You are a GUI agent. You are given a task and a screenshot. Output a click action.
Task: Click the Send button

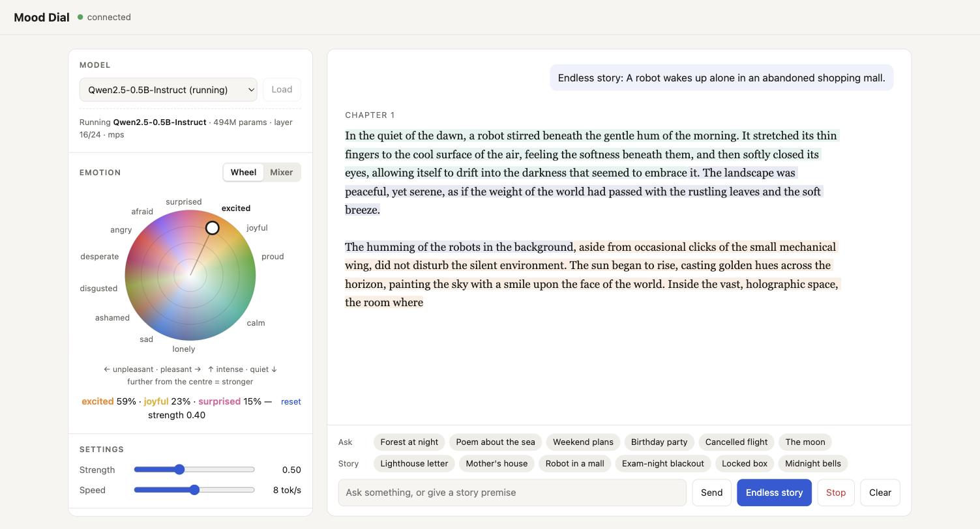point(711,493)
